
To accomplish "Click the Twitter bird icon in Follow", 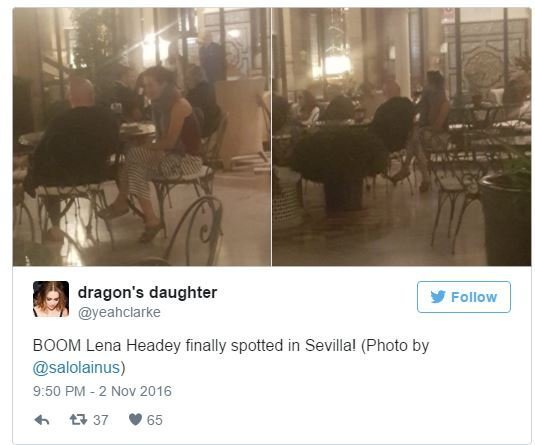I will point(438,297).
